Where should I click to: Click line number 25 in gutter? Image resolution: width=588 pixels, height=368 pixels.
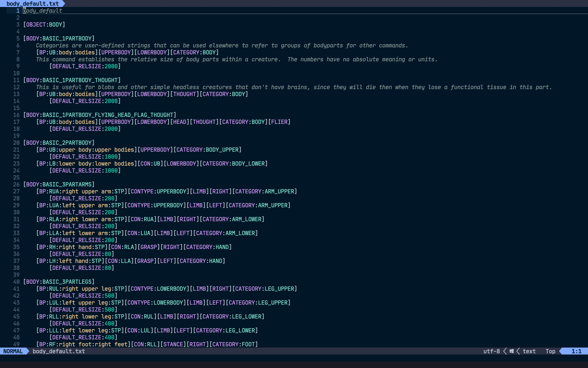[16, 177]
